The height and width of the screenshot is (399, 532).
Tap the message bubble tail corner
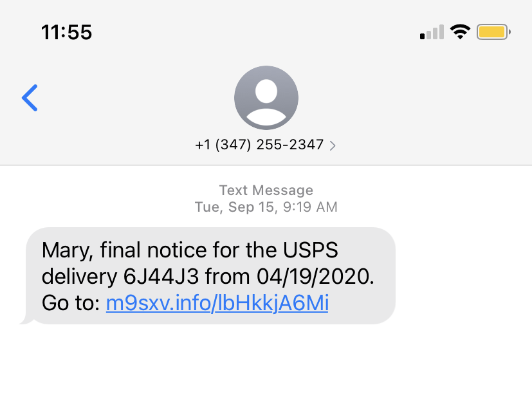tap(26, 320)
